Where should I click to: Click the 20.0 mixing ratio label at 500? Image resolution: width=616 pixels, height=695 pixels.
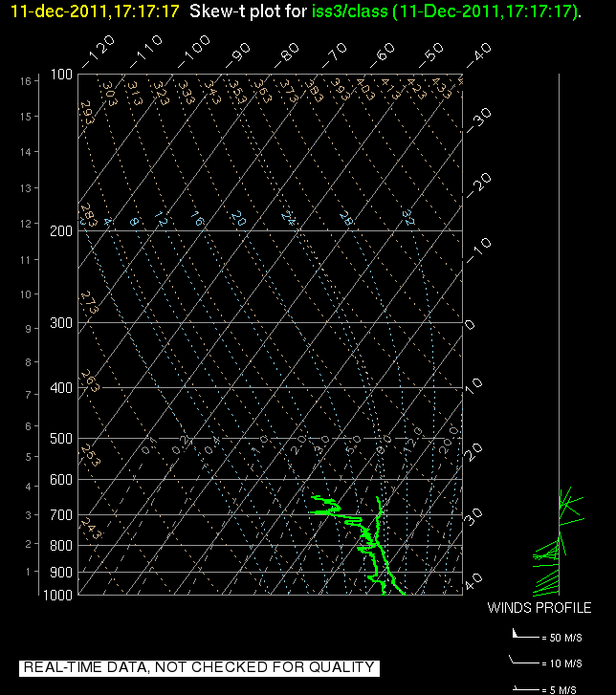[x=448, y=440]
